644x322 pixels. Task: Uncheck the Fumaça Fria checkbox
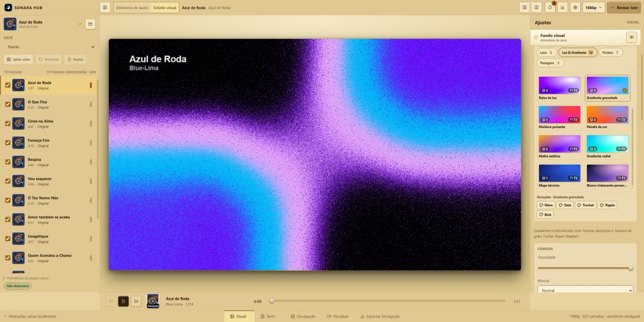(8, 143)
